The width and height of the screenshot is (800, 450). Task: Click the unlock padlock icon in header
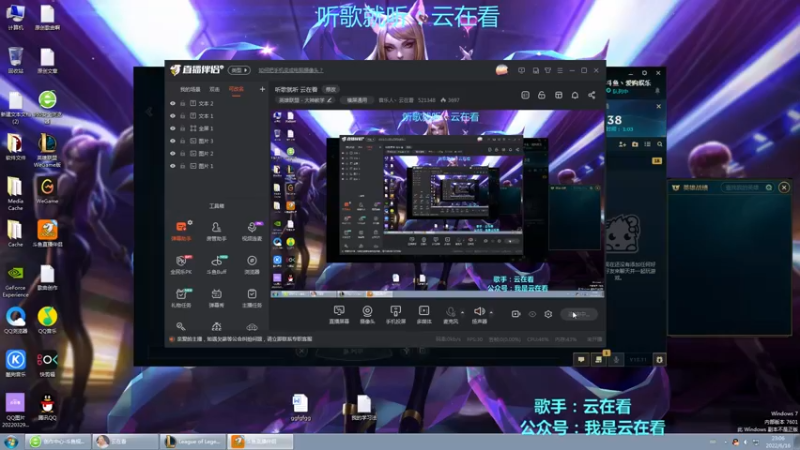541,95
